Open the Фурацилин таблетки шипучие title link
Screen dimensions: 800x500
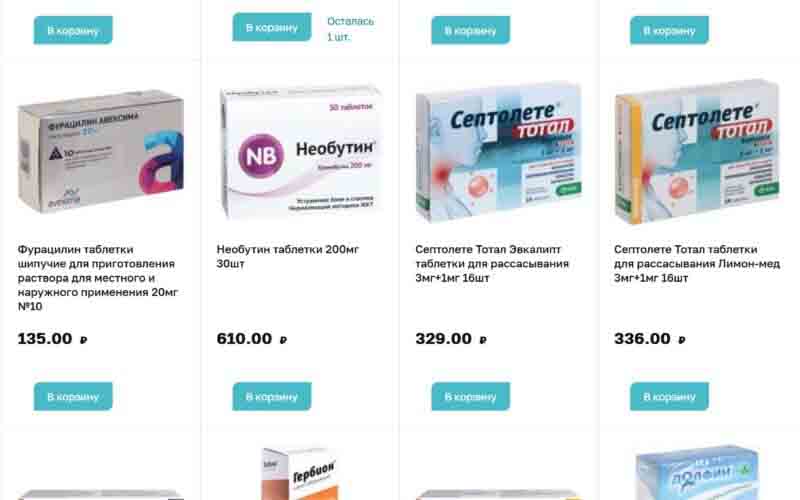98,278
